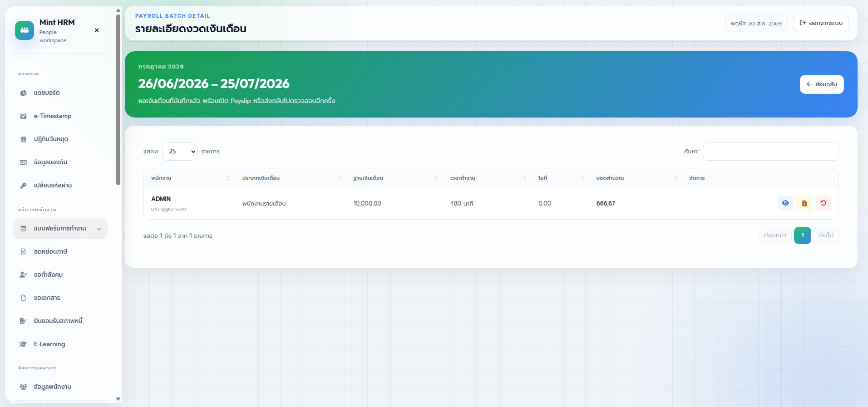868x407 pixels.
Task: Log out with the ออกจากระบบ button
Action: pyautogui.click(x=821, y=23)
